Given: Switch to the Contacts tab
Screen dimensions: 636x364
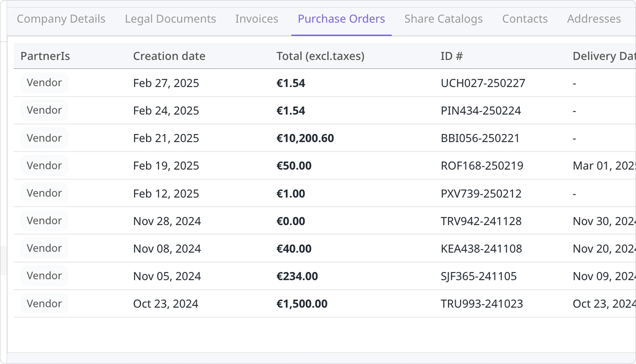Looking at the screenshot, I should (525, 19).
